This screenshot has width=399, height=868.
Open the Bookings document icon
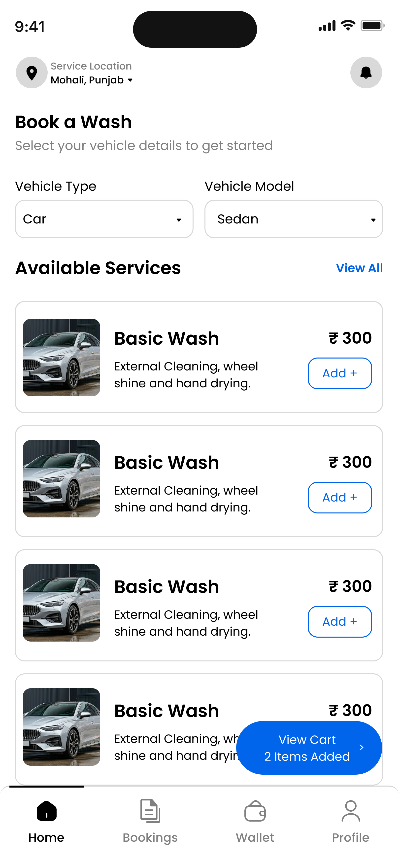[150, 811]
